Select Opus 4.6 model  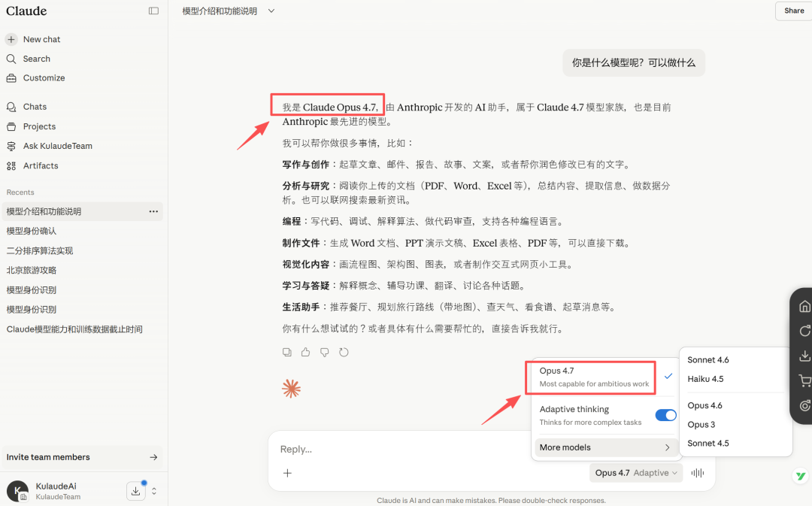[704, 405]
